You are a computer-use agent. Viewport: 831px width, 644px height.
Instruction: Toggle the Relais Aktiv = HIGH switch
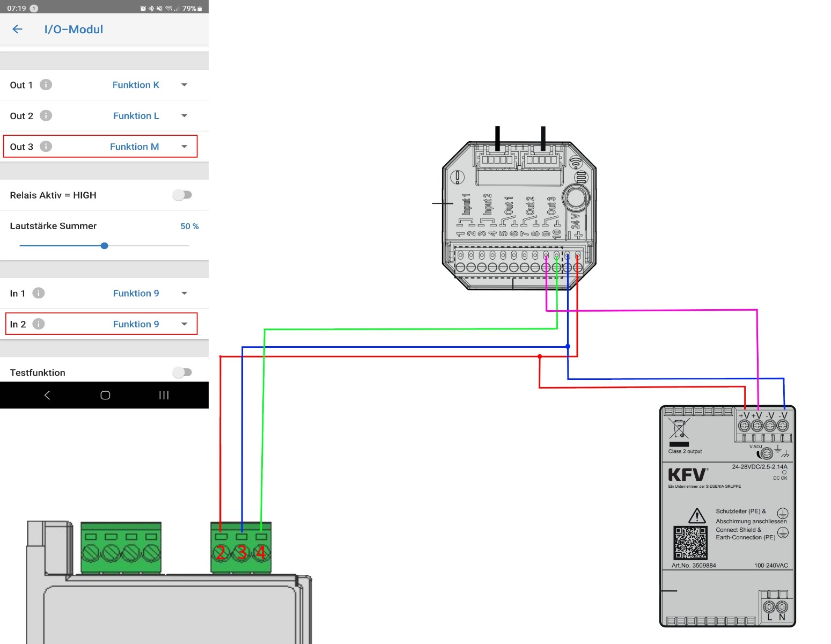click(182, 195)
